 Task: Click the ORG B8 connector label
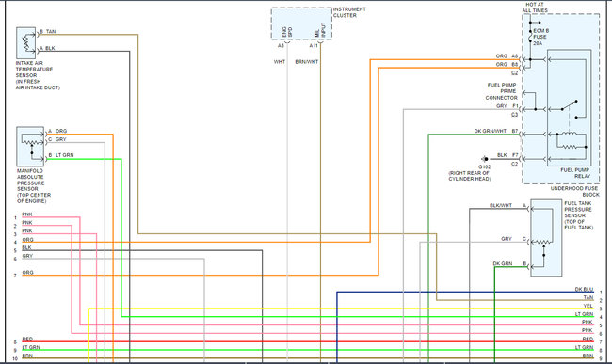click(x=507, y=64)
